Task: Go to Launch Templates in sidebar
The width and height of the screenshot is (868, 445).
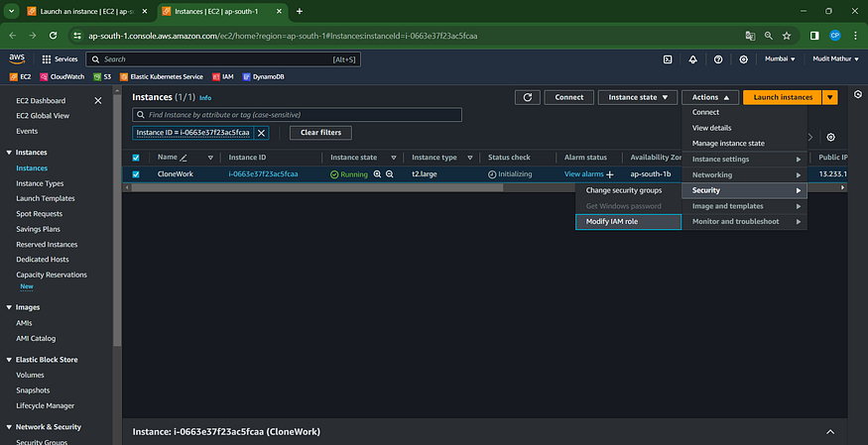Action: 46,198
